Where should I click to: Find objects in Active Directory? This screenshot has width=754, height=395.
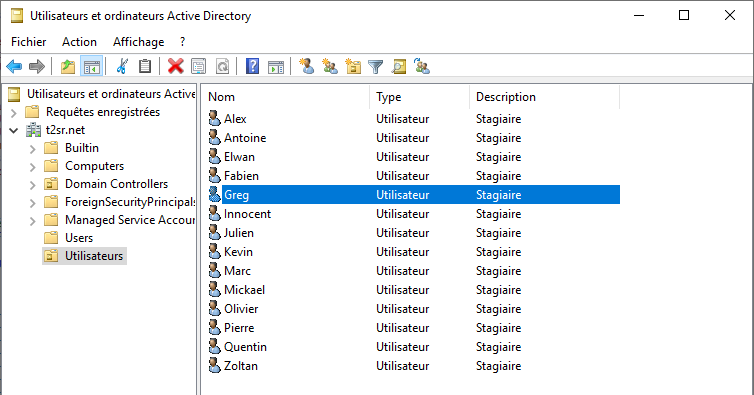coord(399,66)
